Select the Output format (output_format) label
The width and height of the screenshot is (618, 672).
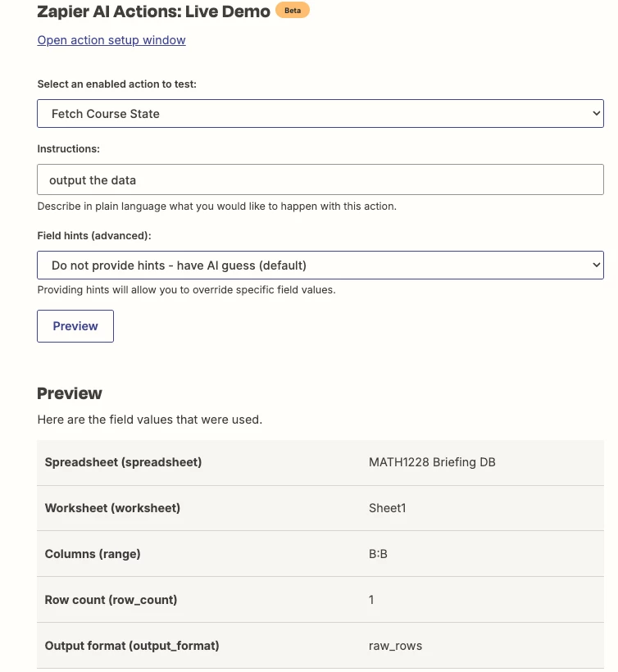tap(132, 646)
